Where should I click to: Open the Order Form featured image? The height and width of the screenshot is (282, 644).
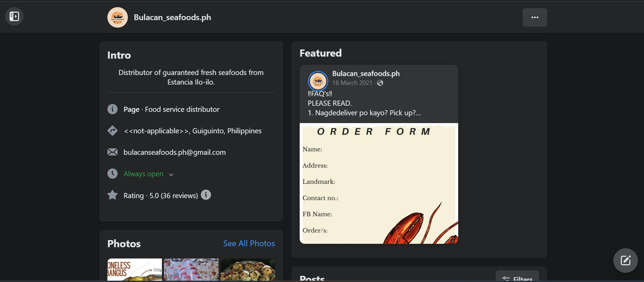pyautogui.click(x=379, y=183)
